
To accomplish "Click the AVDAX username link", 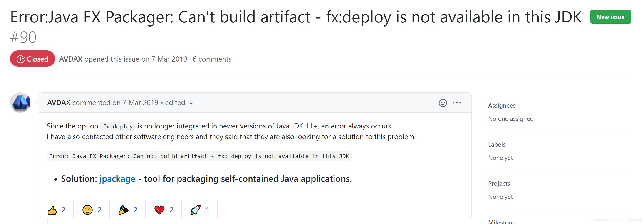I will (59, 102).
